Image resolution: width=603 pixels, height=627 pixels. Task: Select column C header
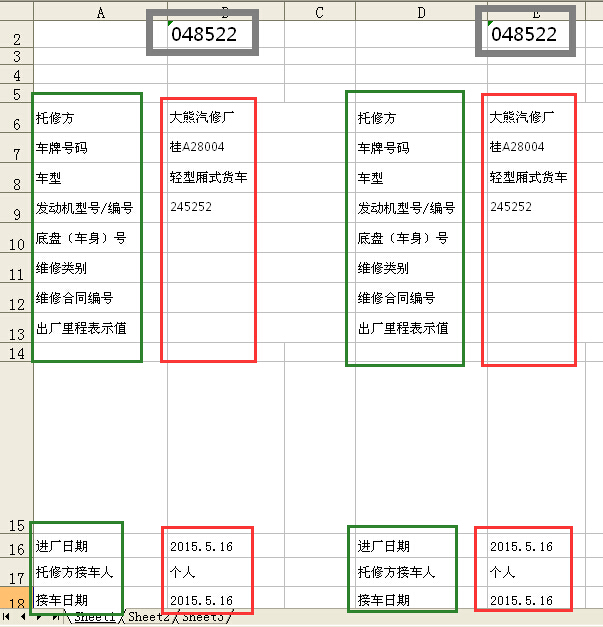pos(319,11)
